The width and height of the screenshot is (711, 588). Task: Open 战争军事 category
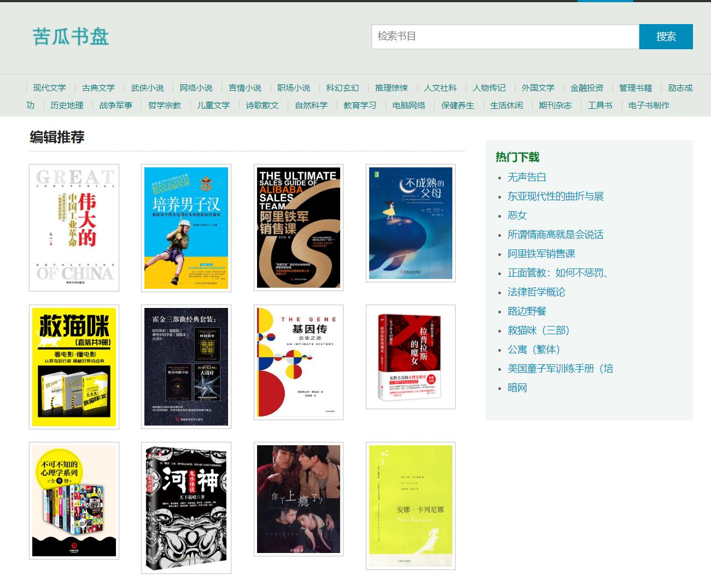point(116,106)
